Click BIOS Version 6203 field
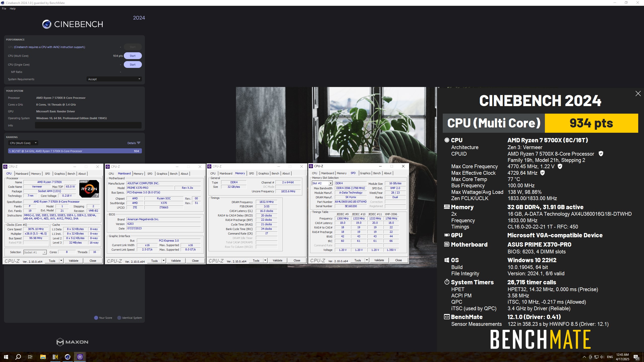 coord(164,224)
